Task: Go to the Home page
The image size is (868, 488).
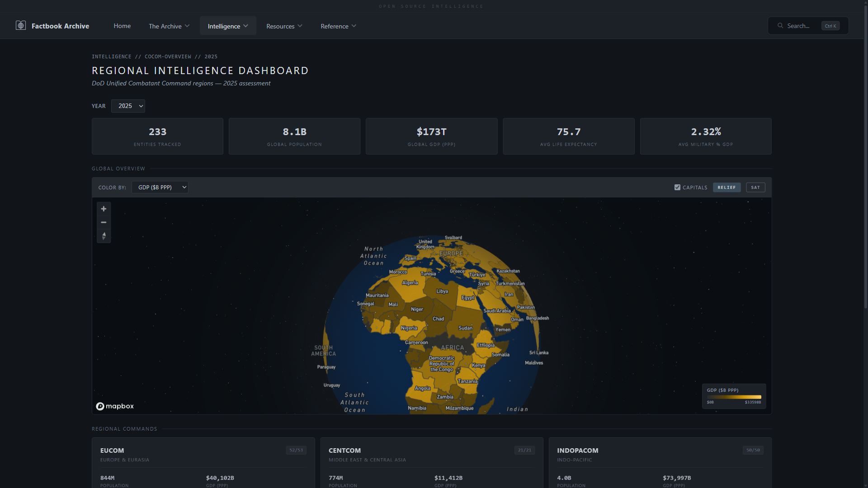Action: [122, 26]
